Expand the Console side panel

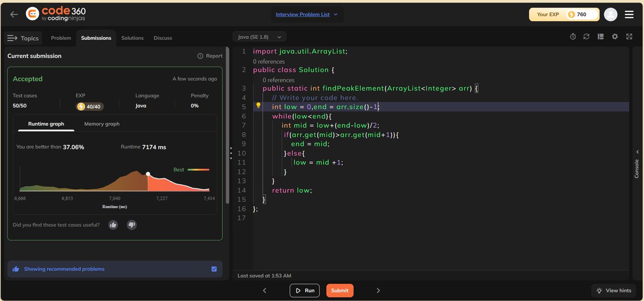[637, 164]
